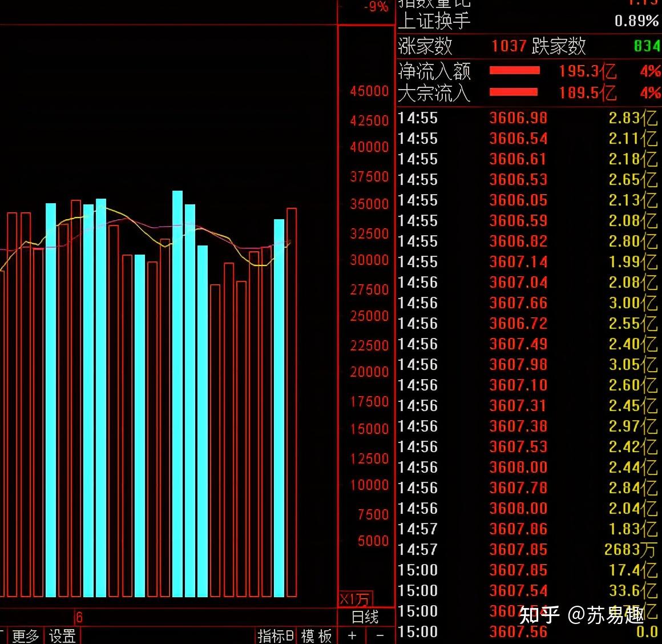Click the 涨家数 1037 value

[508, 46]
